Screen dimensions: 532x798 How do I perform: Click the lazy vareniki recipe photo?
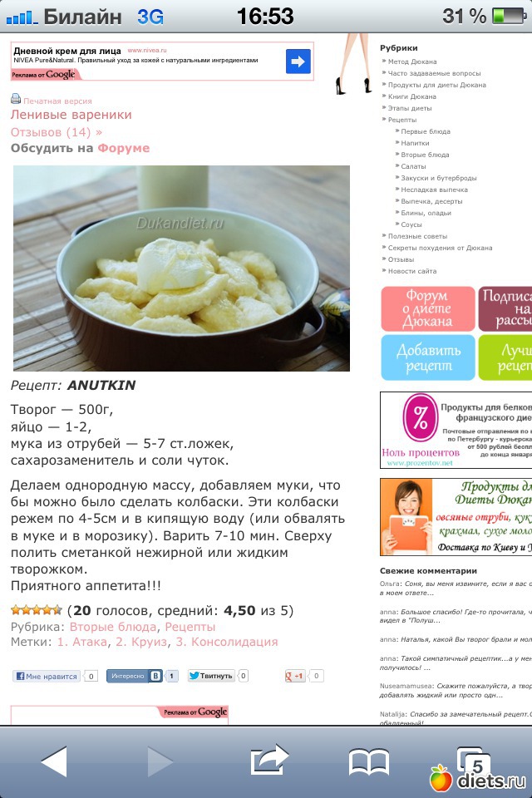(181, 268)
